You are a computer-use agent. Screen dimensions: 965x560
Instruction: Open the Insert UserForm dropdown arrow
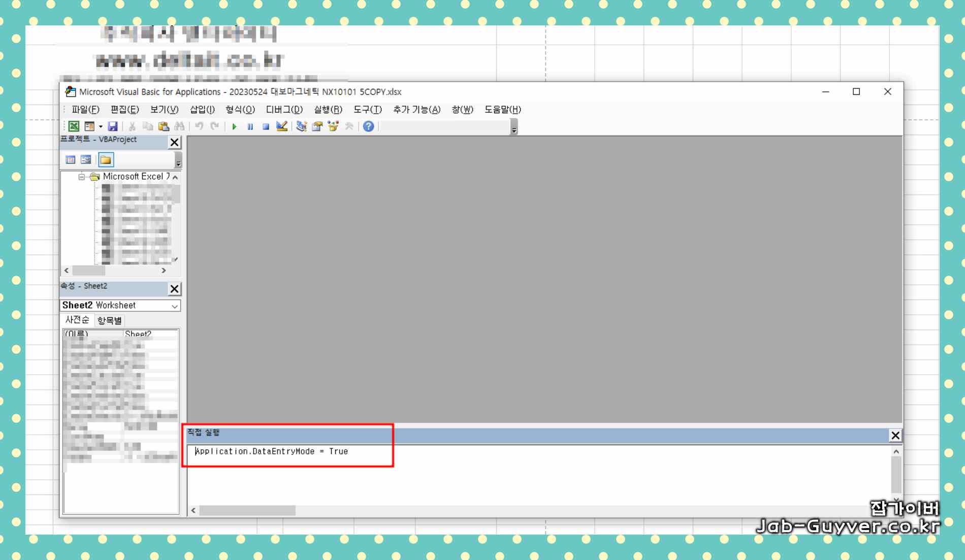[100, 126]
